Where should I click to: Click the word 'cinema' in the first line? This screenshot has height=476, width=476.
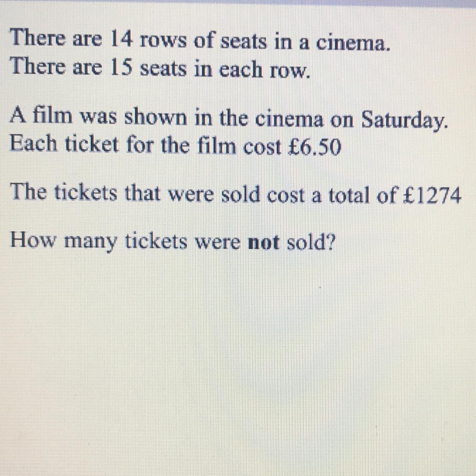[353, 43]
